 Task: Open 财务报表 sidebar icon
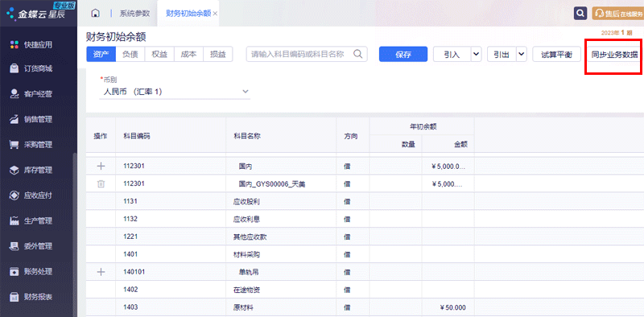14,296
